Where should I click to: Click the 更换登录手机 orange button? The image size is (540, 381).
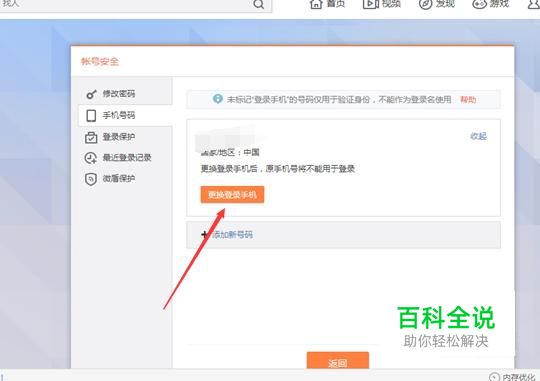point(232,195)
